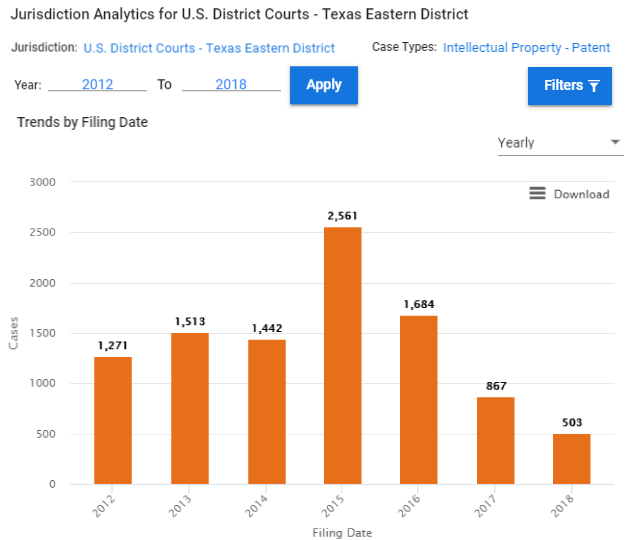Click the start year field showing 2012

tap(97, 85)
